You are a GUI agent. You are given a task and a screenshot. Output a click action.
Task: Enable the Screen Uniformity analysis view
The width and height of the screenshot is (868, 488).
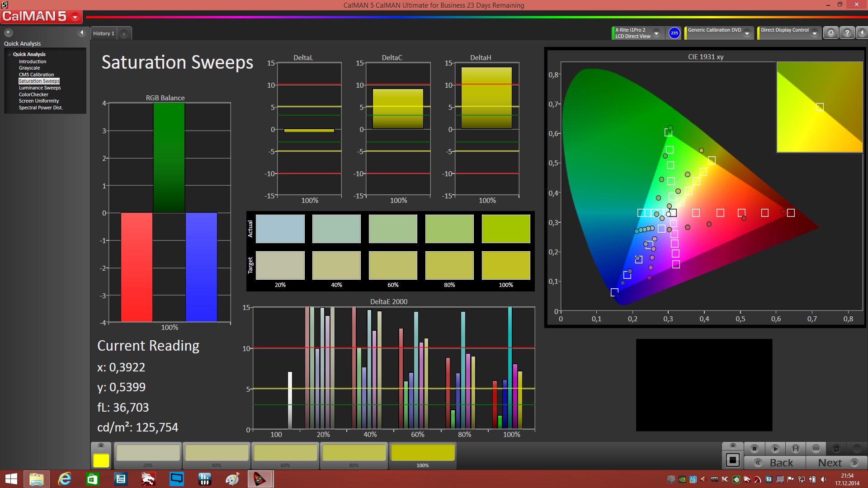pyautogui.click(x=38, y=101)
